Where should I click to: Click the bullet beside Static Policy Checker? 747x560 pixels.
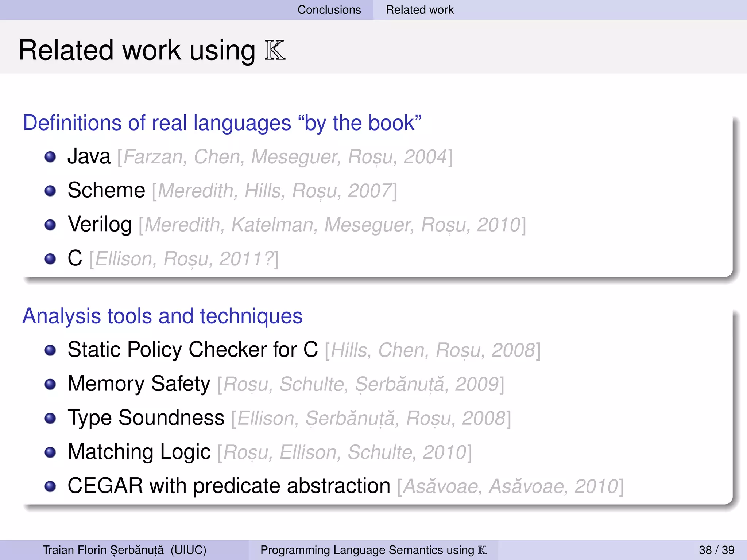50,350
